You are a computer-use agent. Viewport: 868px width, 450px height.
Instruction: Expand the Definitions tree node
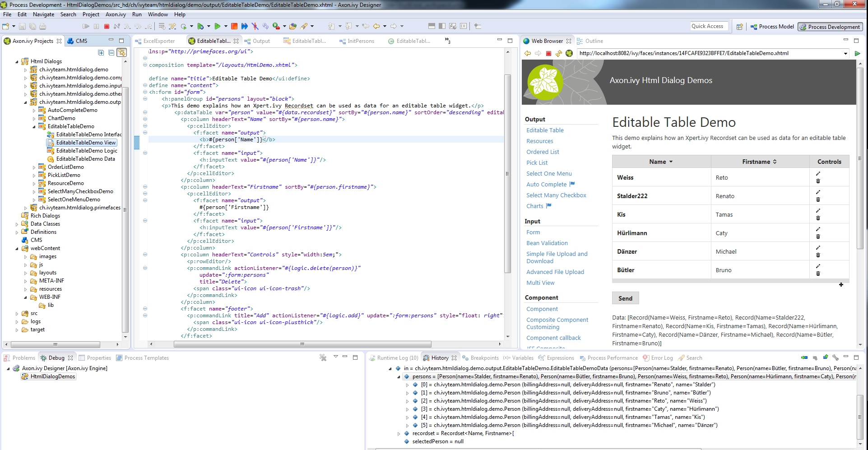click(17, 232)
